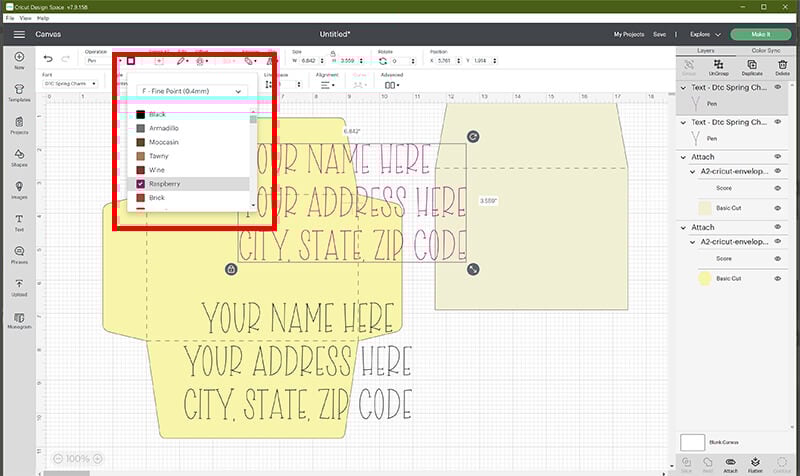Click the lock handle on selected text
Image resolution: width=800 pixels, height=476 pixels.
(x=231, y=269)
